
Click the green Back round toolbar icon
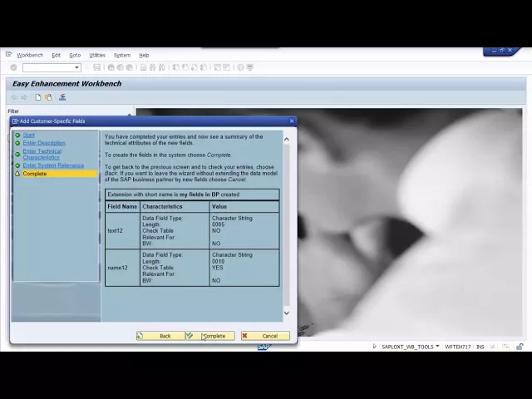tap(111, 67)
